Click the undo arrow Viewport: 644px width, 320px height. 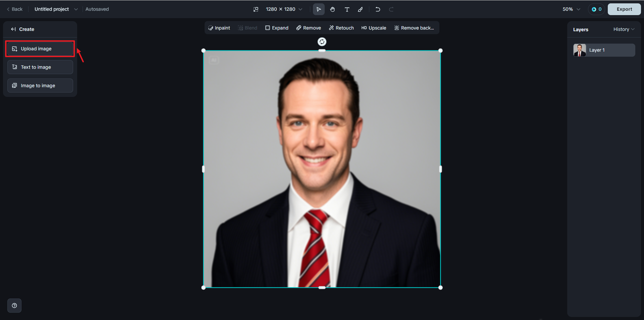tap(378, 9)
